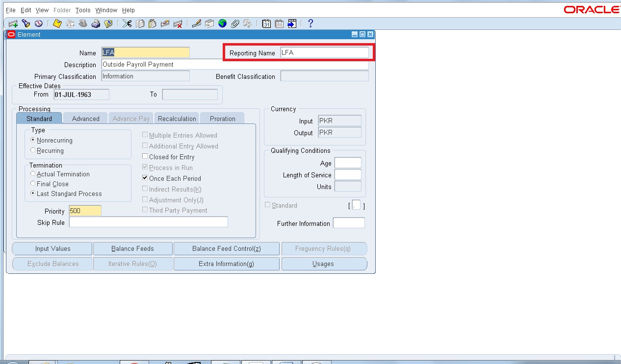This screenshot has height=364, width=621.
Task: Open the Proration tab
Action: [x=222, y=118]
